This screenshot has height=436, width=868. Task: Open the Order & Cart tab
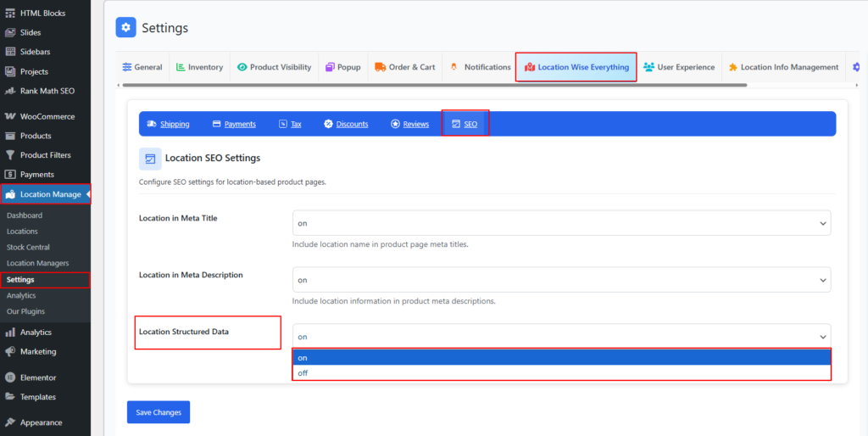coord(404,67)
